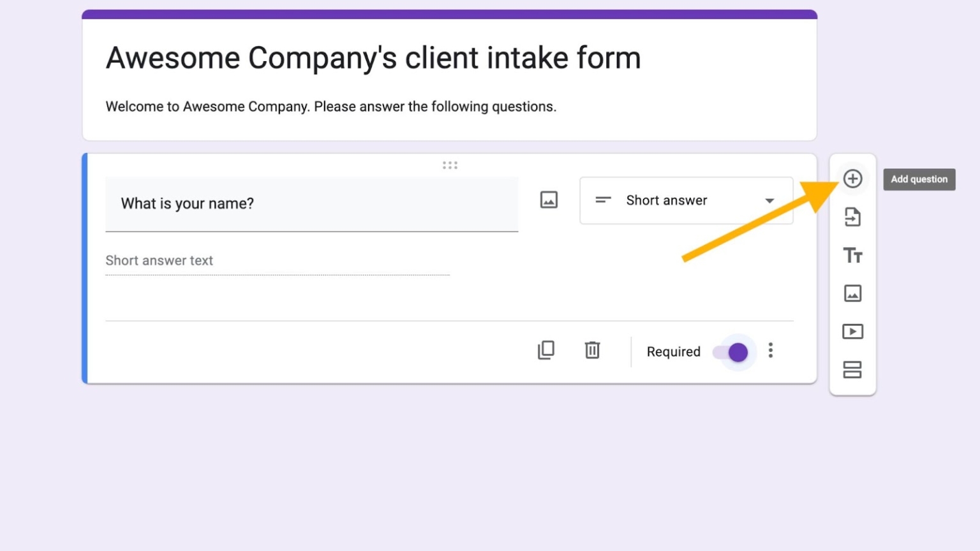
Task: Click the Add section icon
Action: [x=853, y=370]
